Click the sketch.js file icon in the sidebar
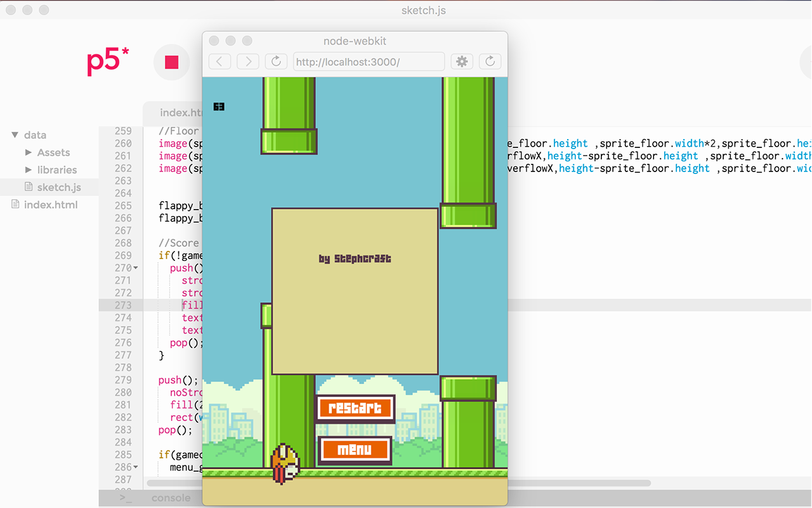 (x=29, y=187)
